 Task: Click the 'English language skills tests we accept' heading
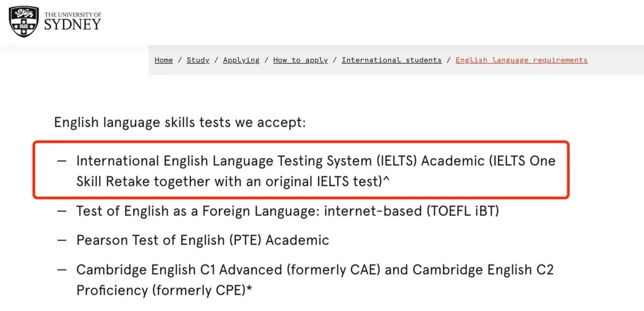(180, 122)
